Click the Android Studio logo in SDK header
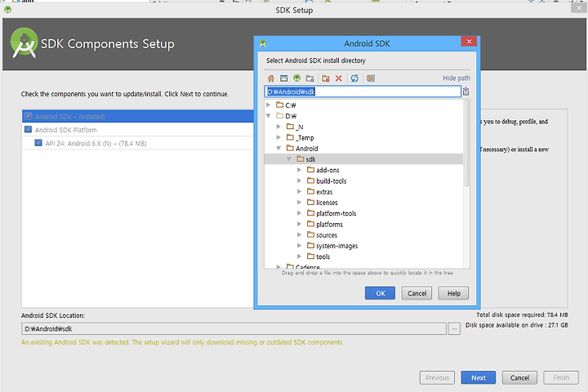This screenshot has width=588, height=392. [24, 43]
